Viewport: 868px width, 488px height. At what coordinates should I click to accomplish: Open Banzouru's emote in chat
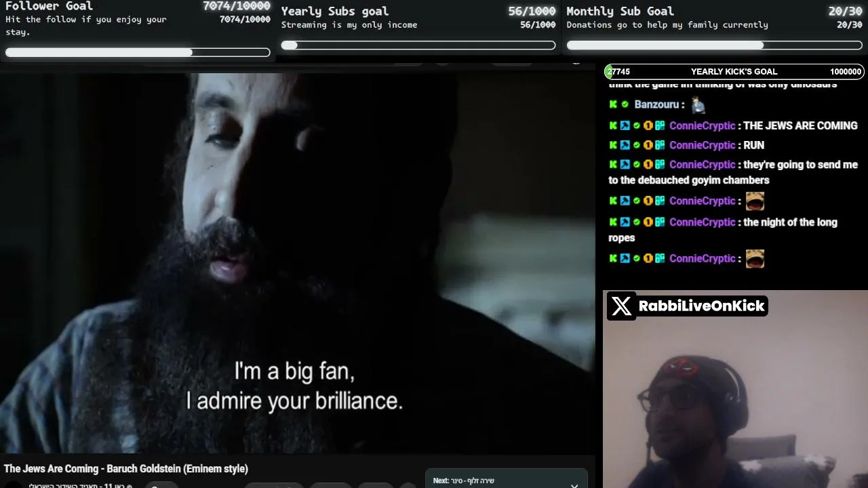698,104
